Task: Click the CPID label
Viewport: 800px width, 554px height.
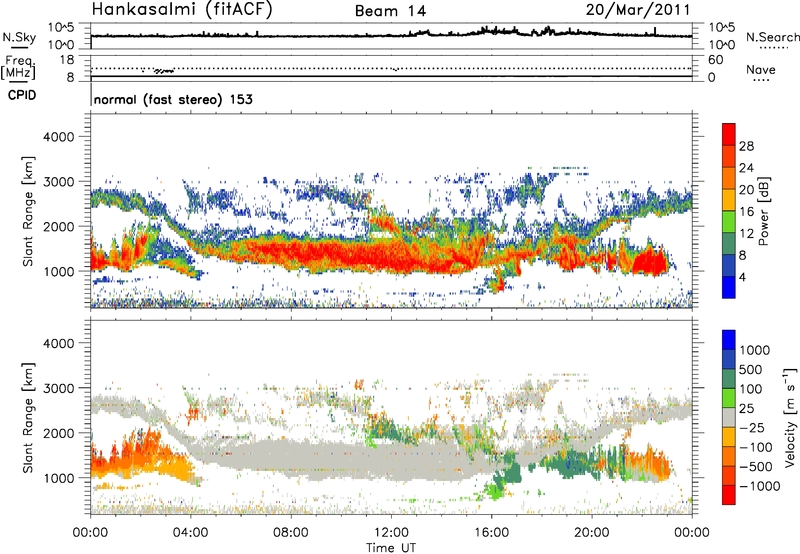Action: pos(22,95)
